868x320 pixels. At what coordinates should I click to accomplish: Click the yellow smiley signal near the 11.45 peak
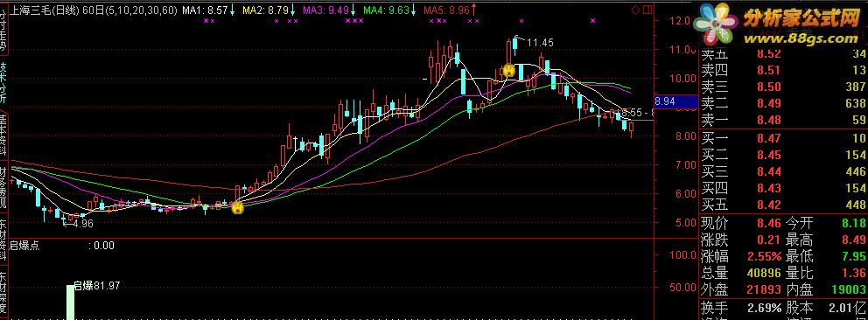508,70
